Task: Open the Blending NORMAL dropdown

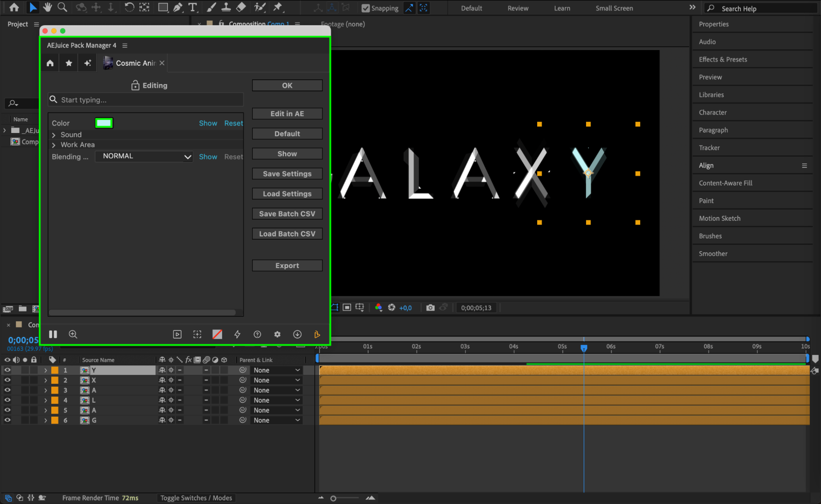Action: (144, 156)
